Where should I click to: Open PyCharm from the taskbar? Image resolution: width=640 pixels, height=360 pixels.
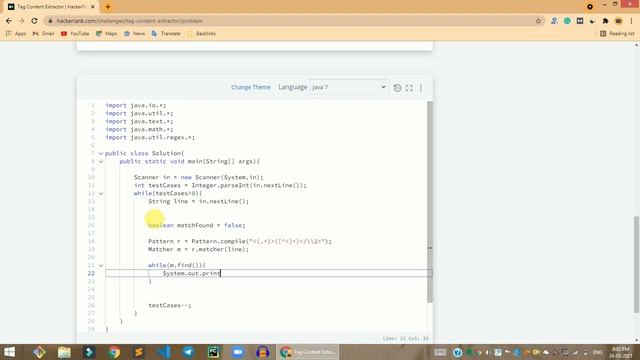tap(213, 352)
